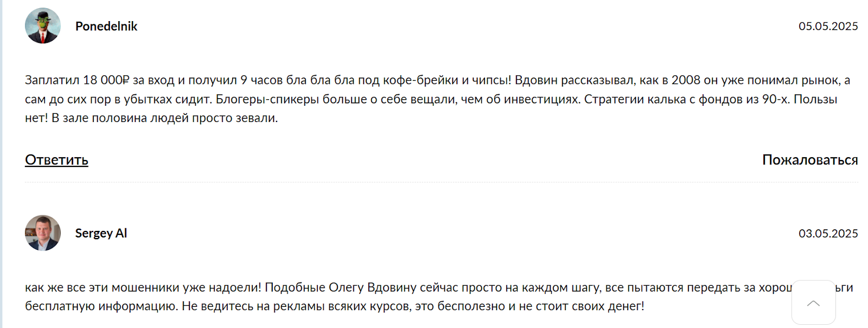Click the date 03.05.2025
The height and width of the screenshot is (328, 868).
pos(828,234)
